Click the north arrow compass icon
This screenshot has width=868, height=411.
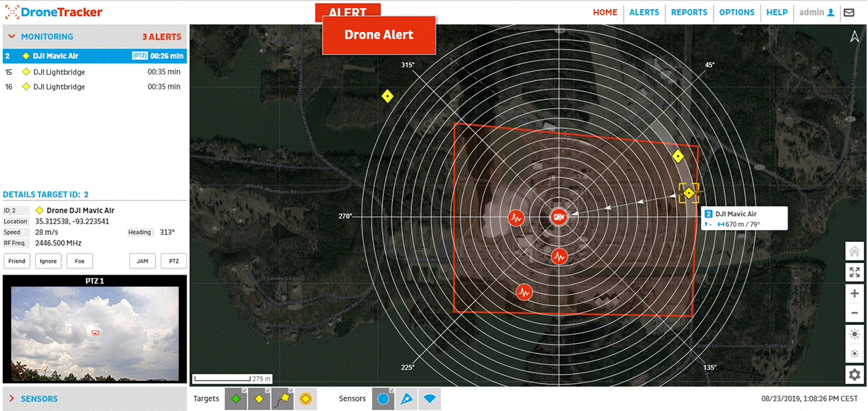(x=854, y=37)
